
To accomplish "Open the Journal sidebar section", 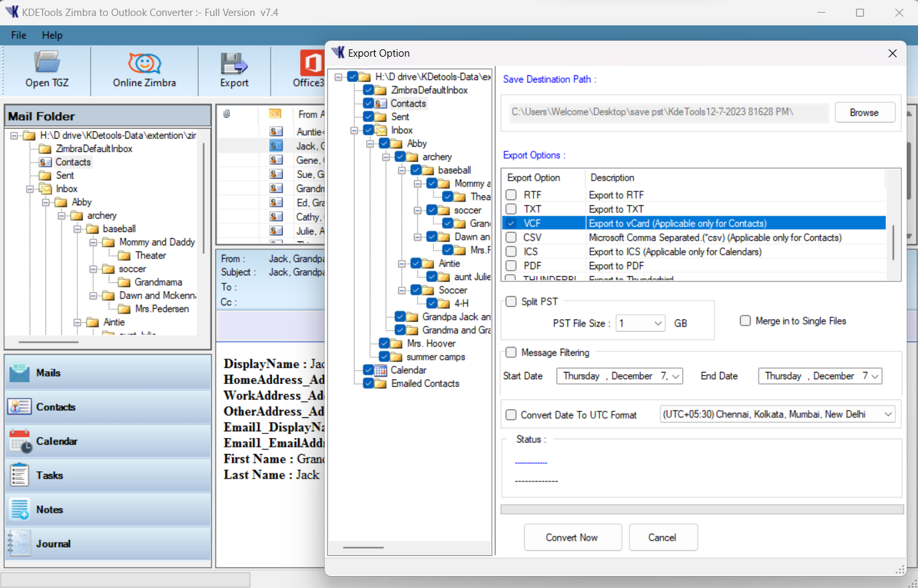I will [20, 544].
